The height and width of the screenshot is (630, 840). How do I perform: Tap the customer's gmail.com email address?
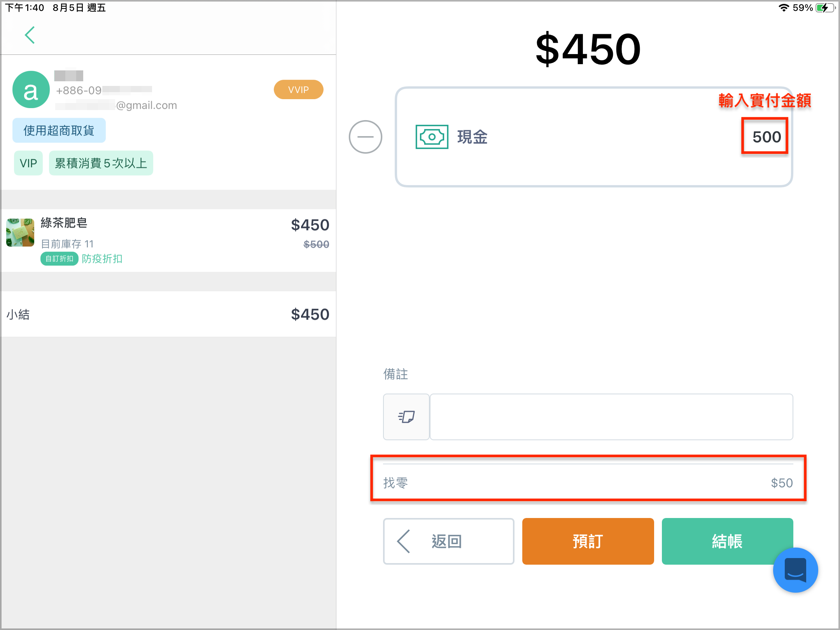pyautogui.click(x=116, y=105)
